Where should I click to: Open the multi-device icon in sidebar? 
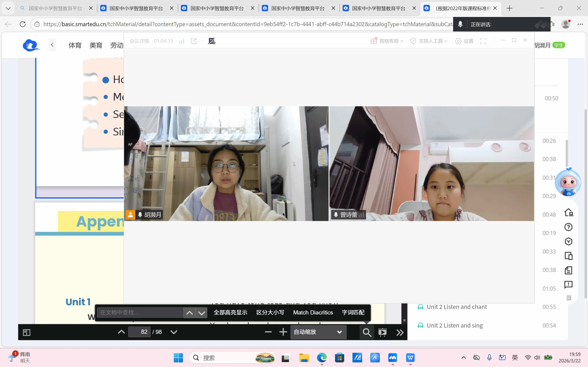point(568,256)
